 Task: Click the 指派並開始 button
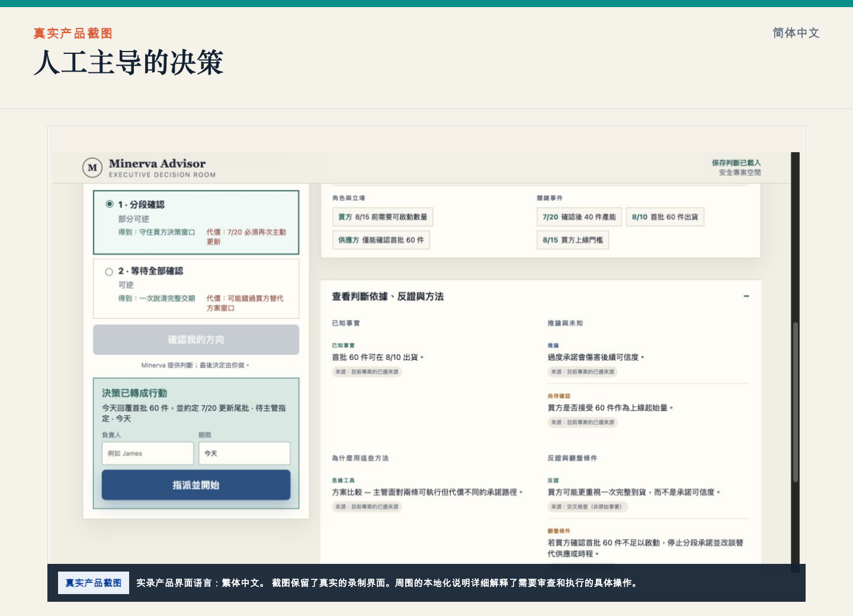coord(196,485)
